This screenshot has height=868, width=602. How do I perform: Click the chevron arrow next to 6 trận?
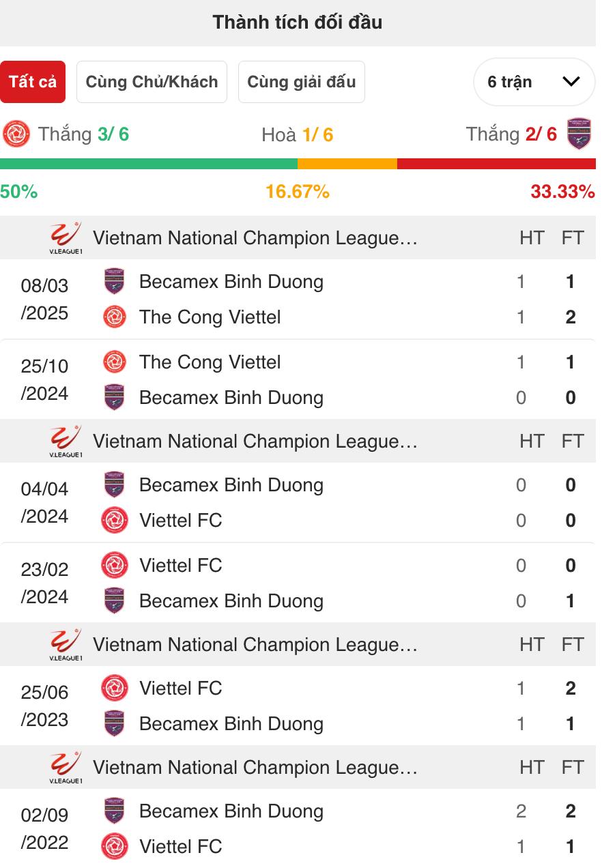[571, 82]
